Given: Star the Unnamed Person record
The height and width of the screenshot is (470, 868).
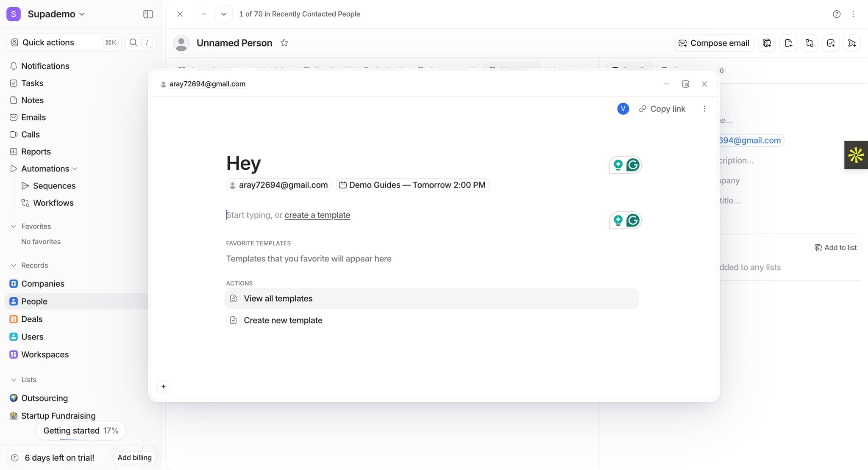Looking at the screenshot, I should point(284,42).
